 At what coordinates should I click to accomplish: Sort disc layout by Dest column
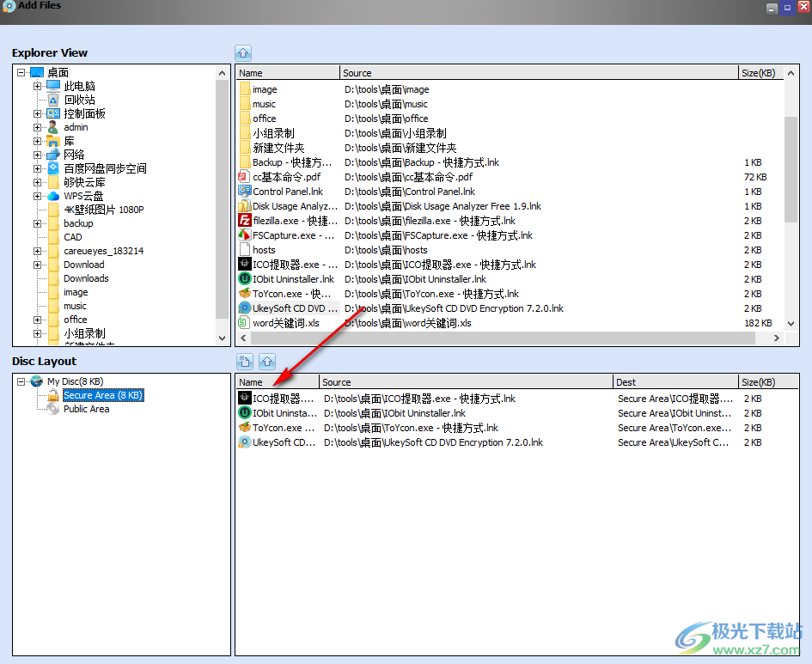[x=675, y=382]
